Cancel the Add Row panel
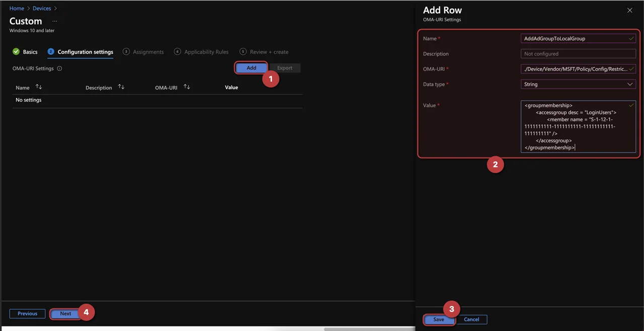 pos(471,319)
